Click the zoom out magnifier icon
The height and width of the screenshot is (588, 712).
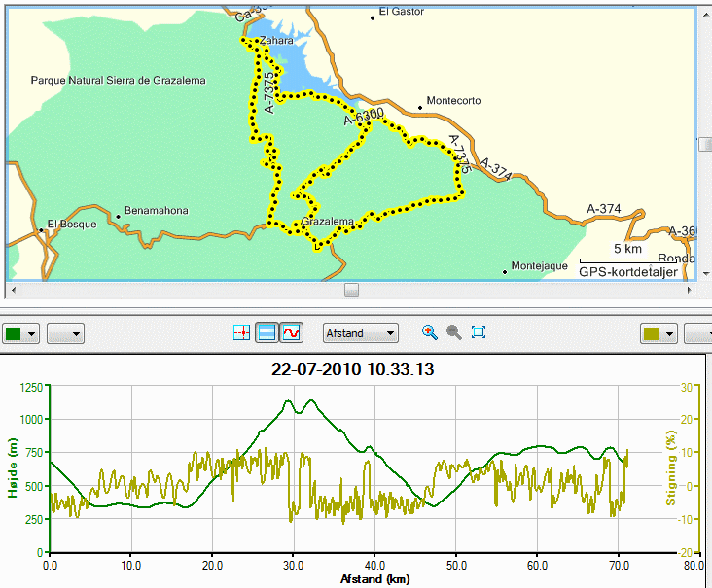coord(454,332)
